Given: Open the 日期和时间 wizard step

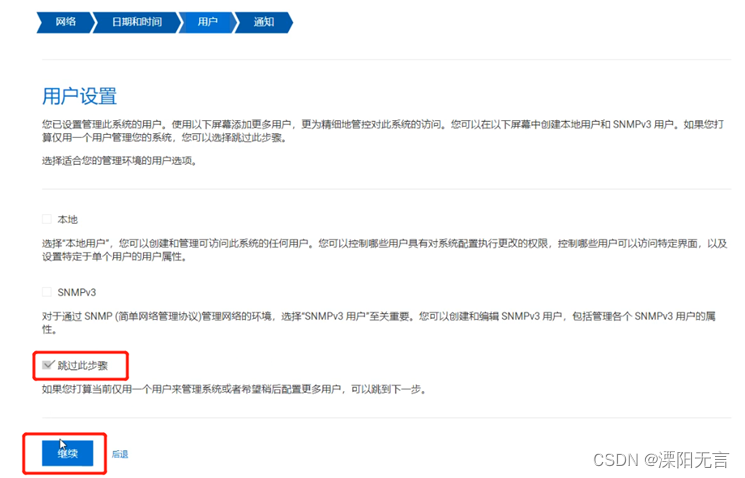Looking at the screenshot, I should pos(137,22).
